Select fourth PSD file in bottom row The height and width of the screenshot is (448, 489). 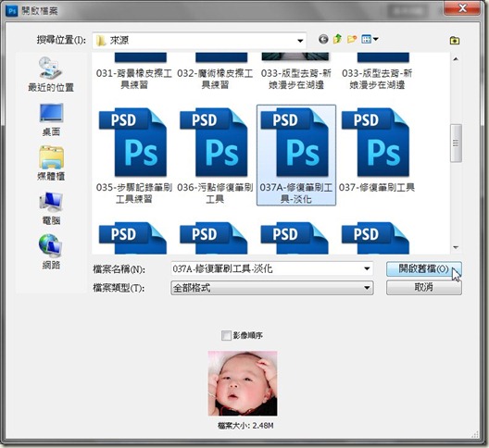click(x=376, y=238)
